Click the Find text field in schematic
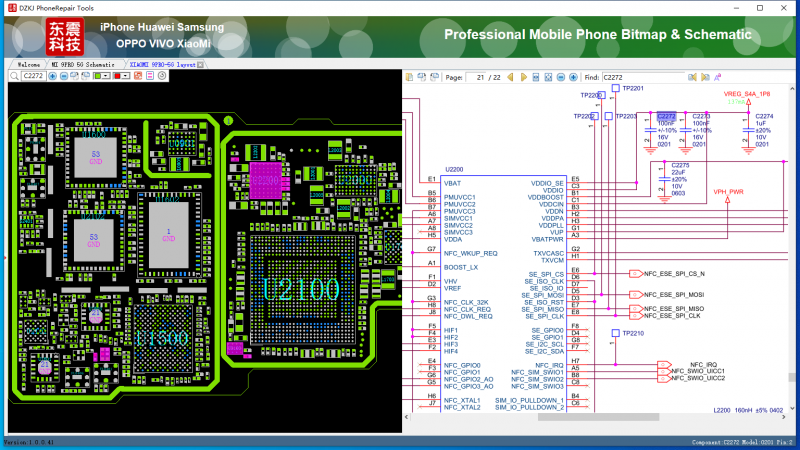The height and width of the screenshot is (450, 800). [643, 76]
